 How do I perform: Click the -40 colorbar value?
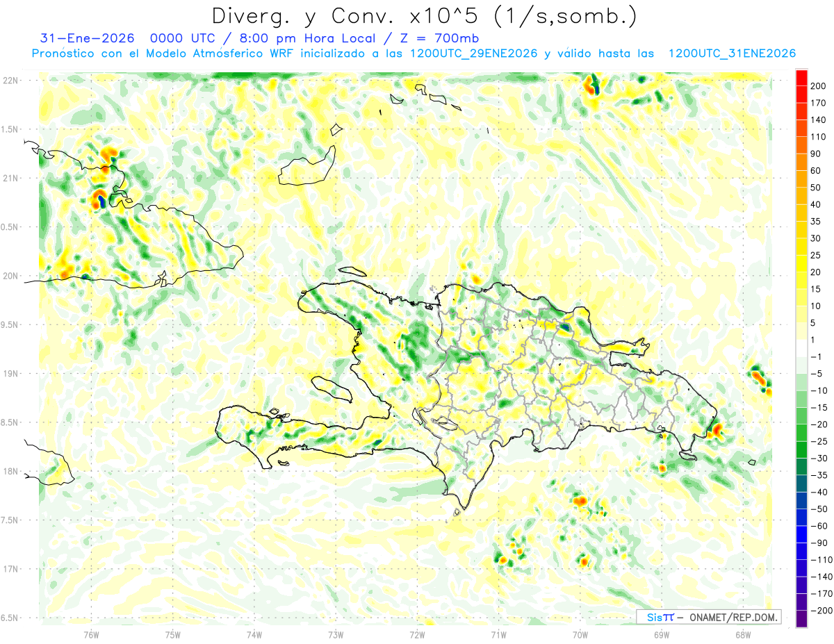pos(817,492)
